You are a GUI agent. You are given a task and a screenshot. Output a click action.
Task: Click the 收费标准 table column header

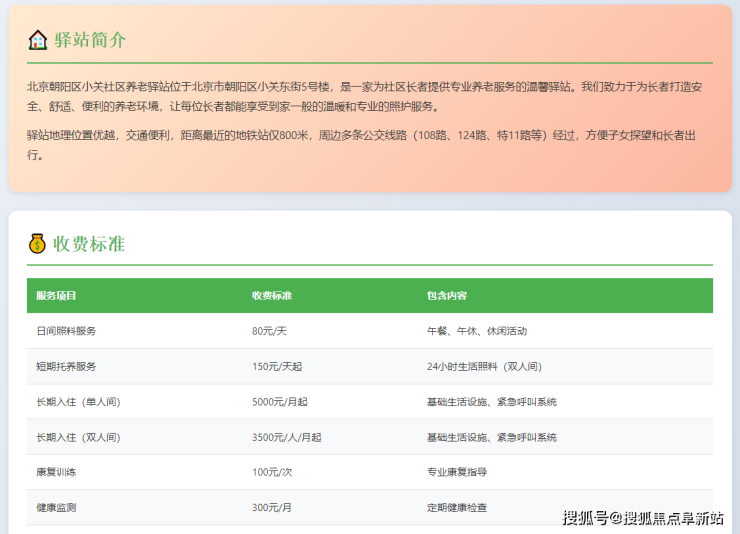coord(272,296)
